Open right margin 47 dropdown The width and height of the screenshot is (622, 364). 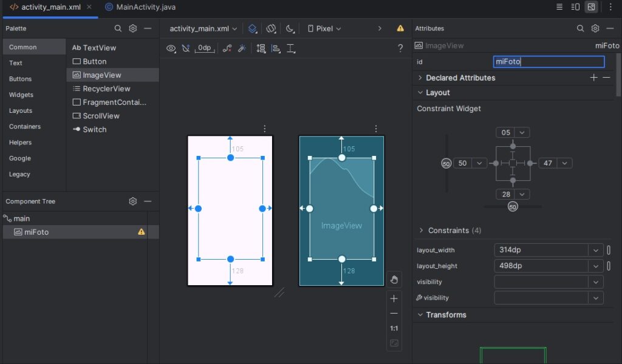(564, 163)
